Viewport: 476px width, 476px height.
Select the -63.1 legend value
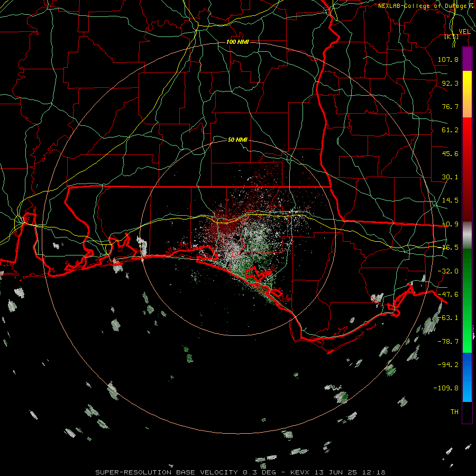coord(448,318)
